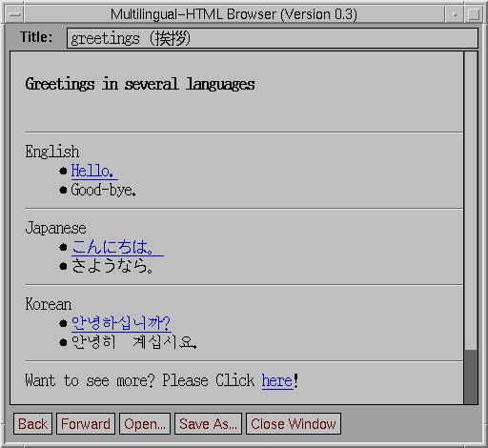
Task: Follow the Korean 안녕하십니까? link
Action: tap(121, 323)
